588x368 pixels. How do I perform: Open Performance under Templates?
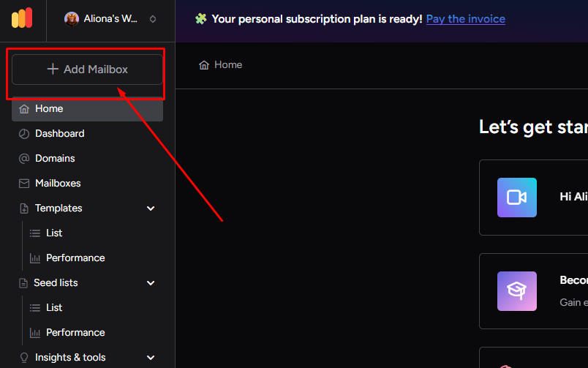coord(75,258)
